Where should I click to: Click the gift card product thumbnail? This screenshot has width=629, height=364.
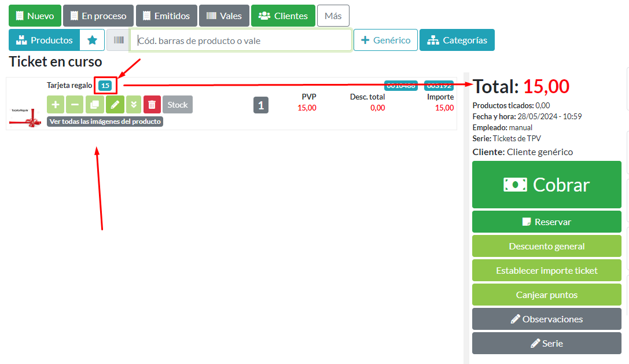[x=25, y=110]
